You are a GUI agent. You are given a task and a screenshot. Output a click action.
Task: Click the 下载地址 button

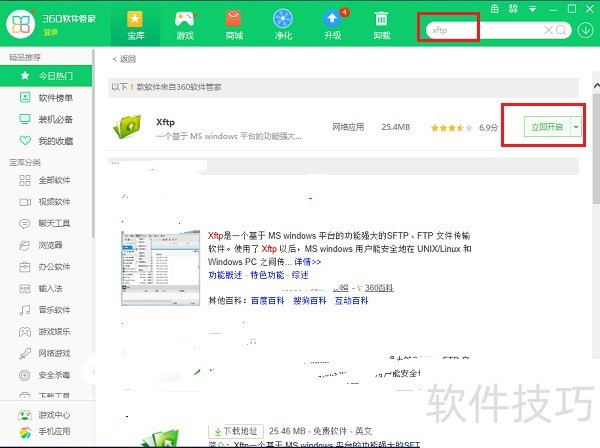[236, 432]
